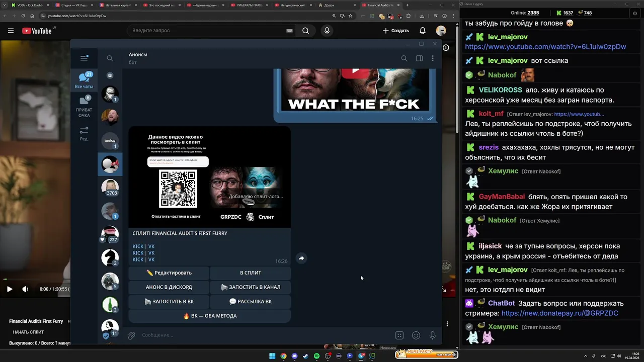
Task: Open the browser downloads icon
Action: click(422, 16)
